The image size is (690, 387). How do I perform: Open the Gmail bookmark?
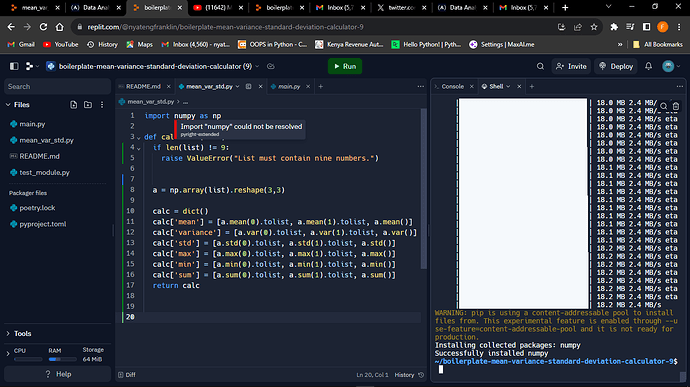(x=21, y=44)
